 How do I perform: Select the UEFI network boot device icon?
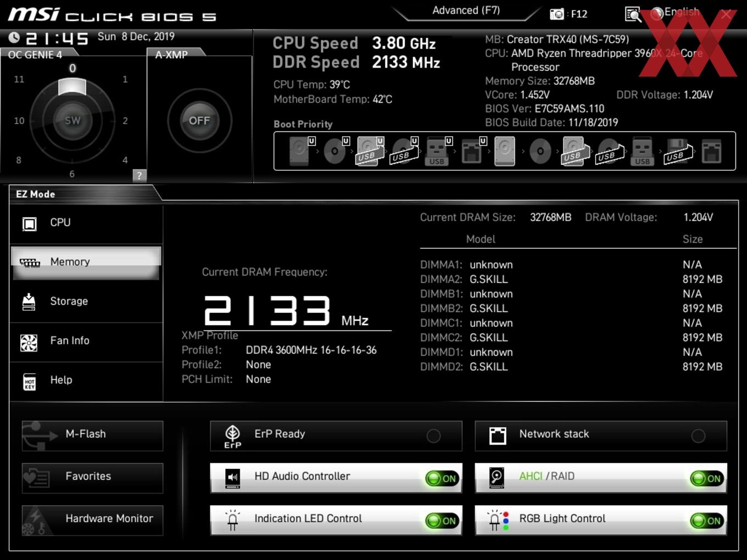tap(472, 151)
